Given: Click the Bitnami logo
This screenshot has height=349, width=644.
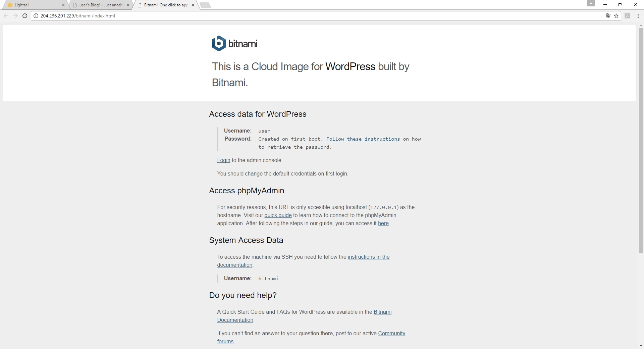Looking at the screenshot, I should click(235, 44).
